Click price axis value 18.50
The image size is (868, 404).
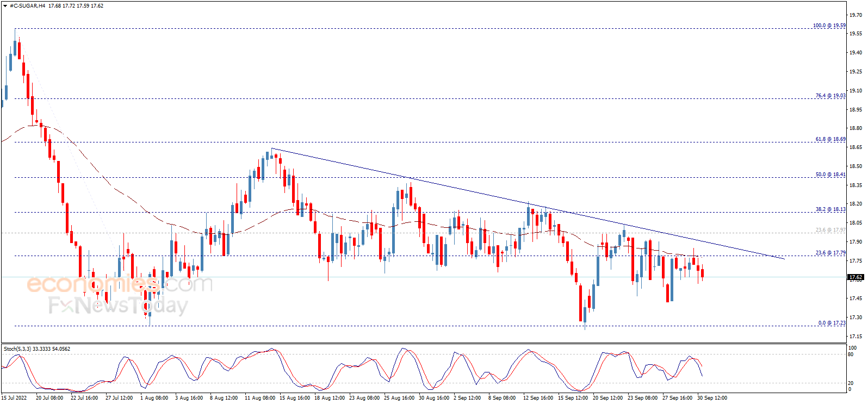point(855,166)
